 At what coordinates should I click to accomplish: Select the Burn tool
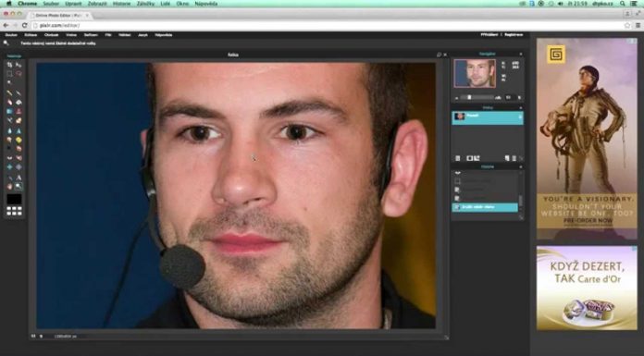[x=19, y=149]
